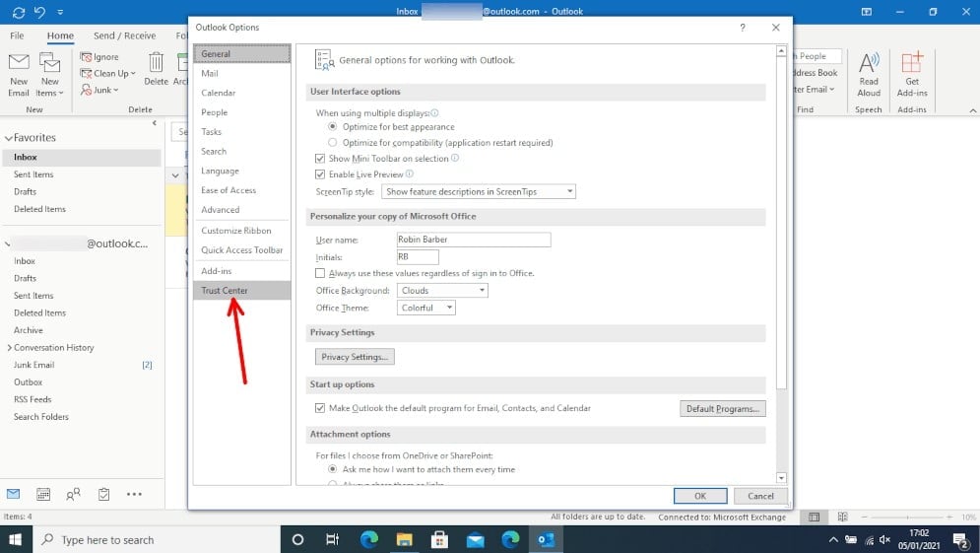Click the Privacy Settings button
Viewport: 980px width, 553px height.
pos(355,357)
